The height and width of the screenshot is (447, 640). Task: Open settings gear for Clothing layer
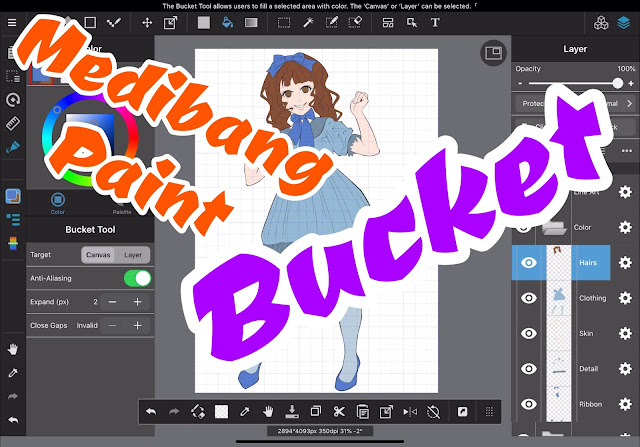[625, 298]
